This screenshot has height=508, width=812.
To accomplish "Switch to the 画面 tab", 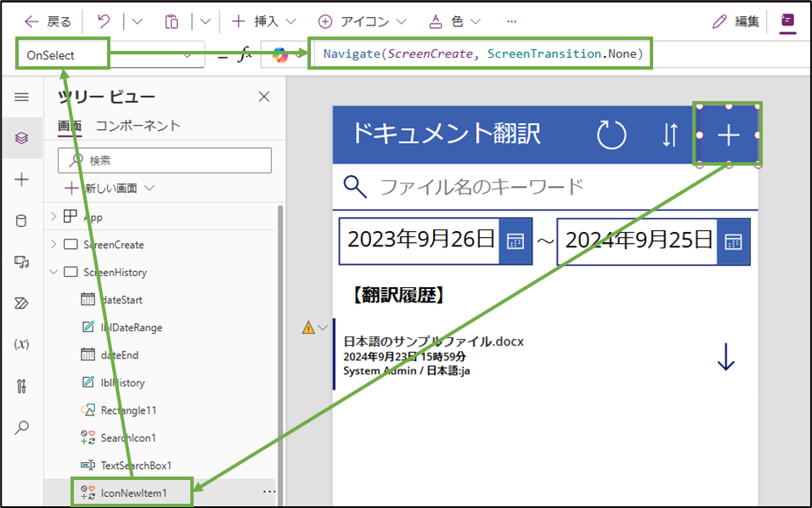I will 70,126.
